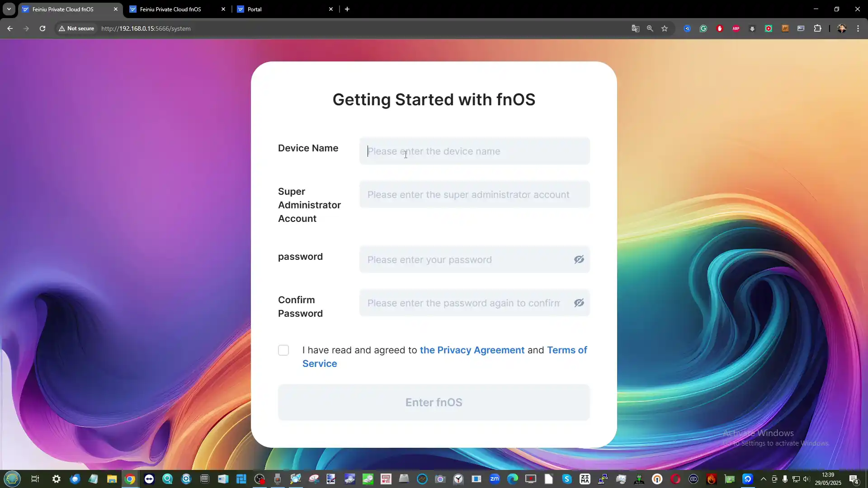The height and width of the screenshot is (488, 868).
Task: Click the Device Name input field
Action: (474, 151)
